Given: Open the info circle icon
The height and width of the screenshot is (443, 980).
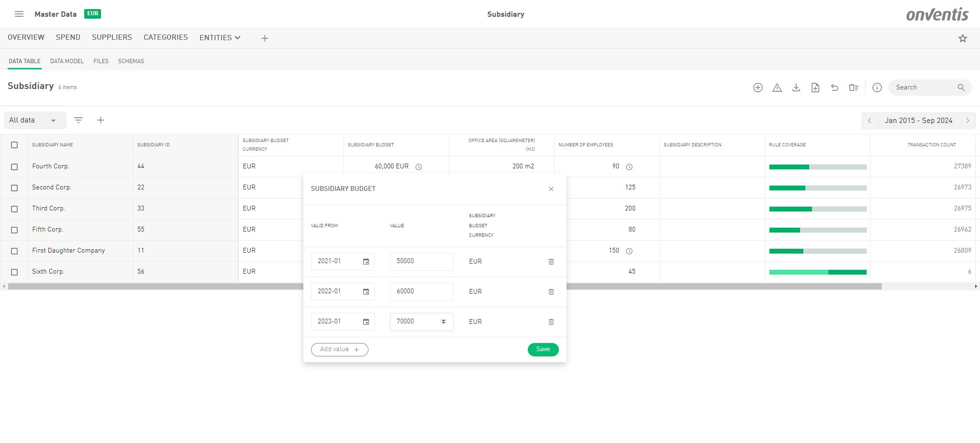Looking at the screenshot, I should click(x=877, y=88).
